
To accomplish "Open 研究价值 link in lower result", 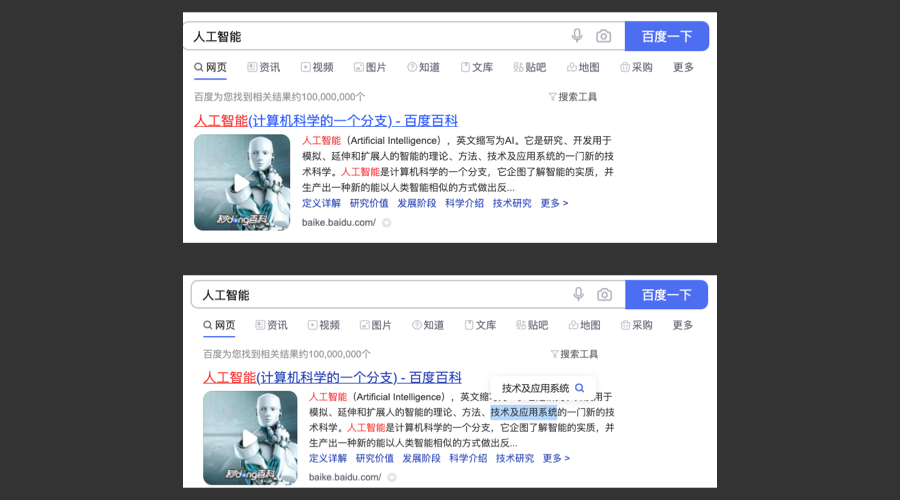I will [375, 458].
